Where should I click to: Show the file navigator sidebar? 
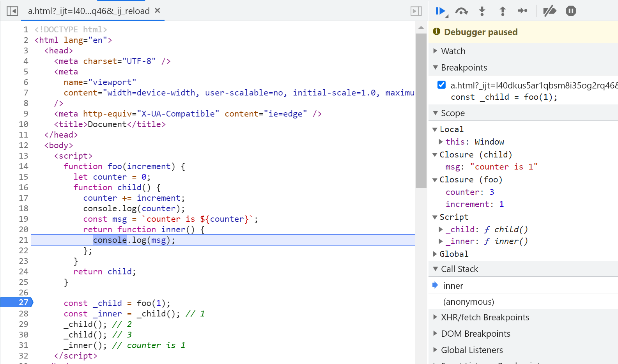(x=12, y=11)
